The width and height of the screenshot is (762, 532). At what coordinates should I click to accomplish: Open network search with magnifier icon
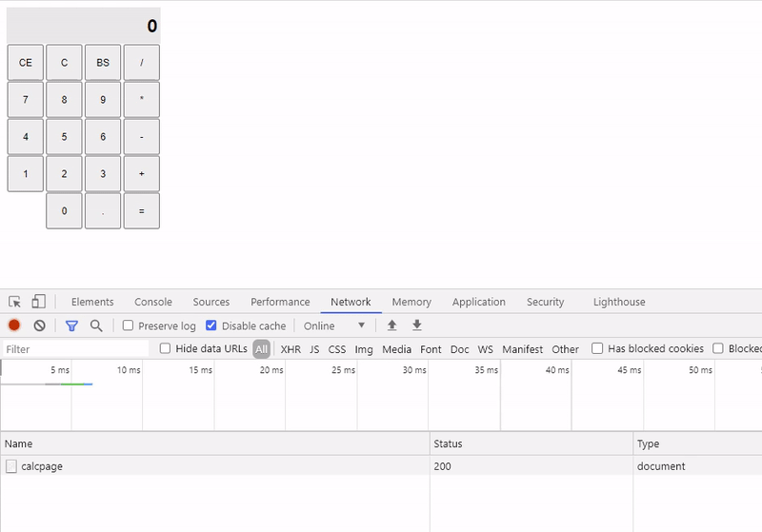96,325
